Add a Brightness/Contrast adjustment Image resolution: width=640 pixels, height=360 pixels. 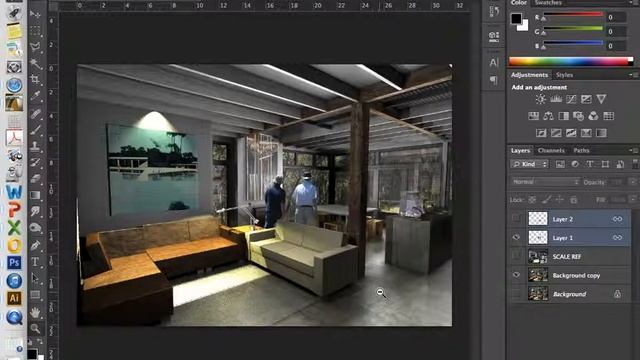click(541, 99)
